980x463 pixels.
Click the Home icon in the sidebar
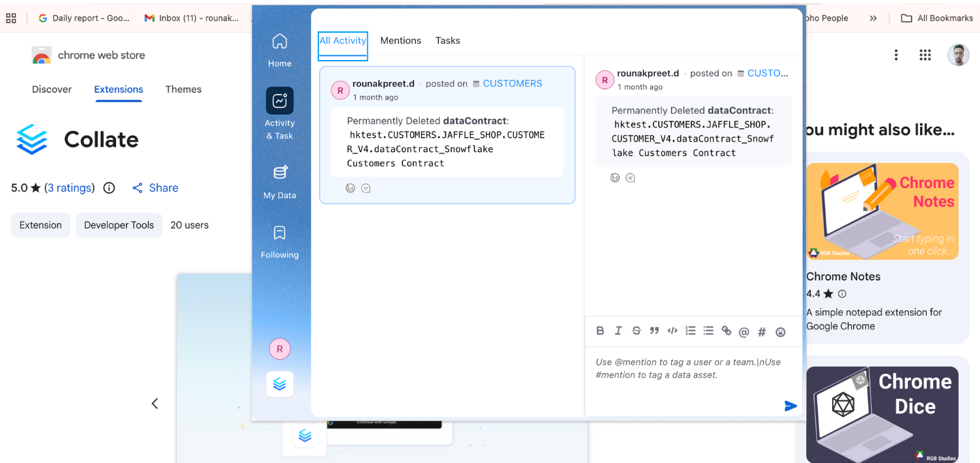tap(279, 43)
